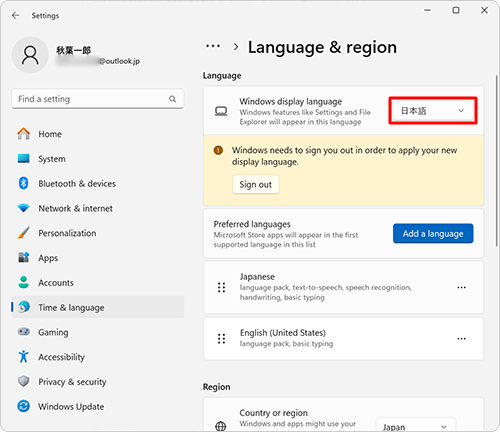
Task: Click the Preferred languages heading
Action: click(252, 224)
